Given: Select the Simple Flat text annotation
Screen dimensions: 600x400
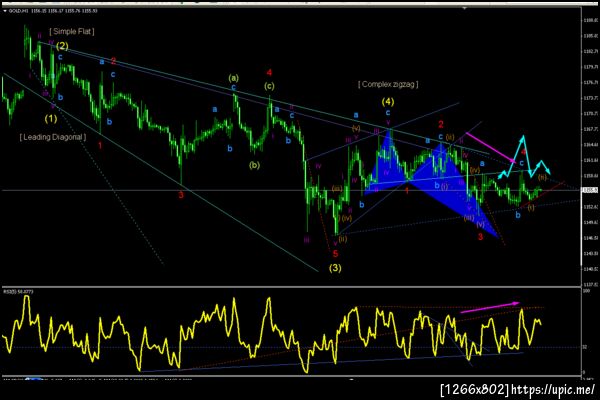Looking at the screenshot, I should point(72,31).
